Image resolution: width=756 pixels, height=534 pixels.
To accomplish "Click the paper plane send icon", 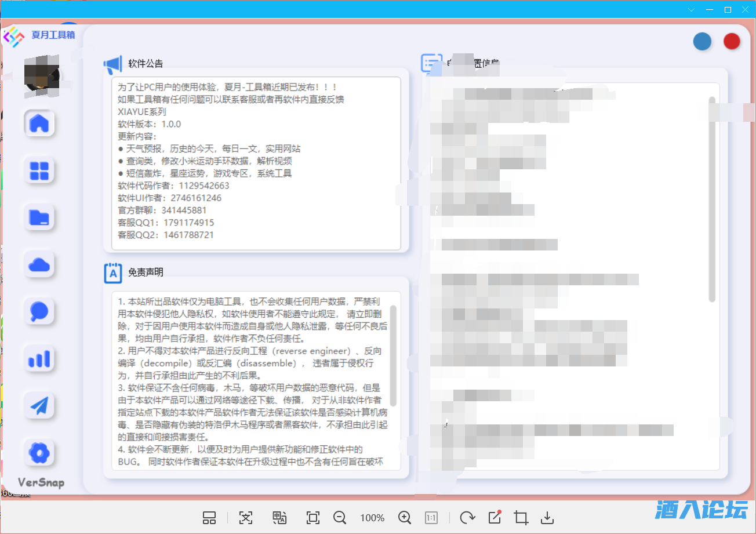I will (39, 405).
